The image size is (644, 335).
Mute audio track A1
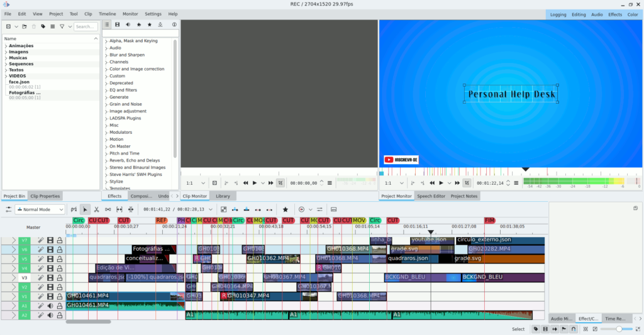pos(50,306)
